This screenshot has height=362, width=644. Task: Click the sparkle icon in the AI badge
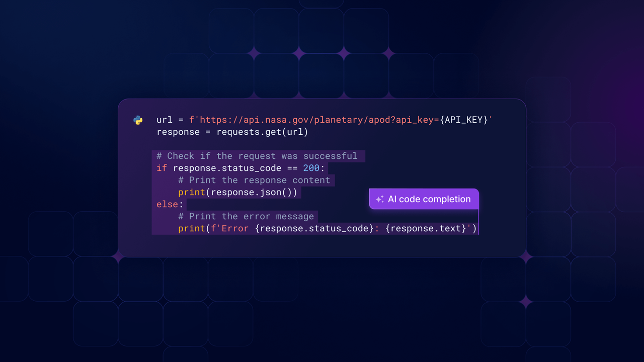380,199
